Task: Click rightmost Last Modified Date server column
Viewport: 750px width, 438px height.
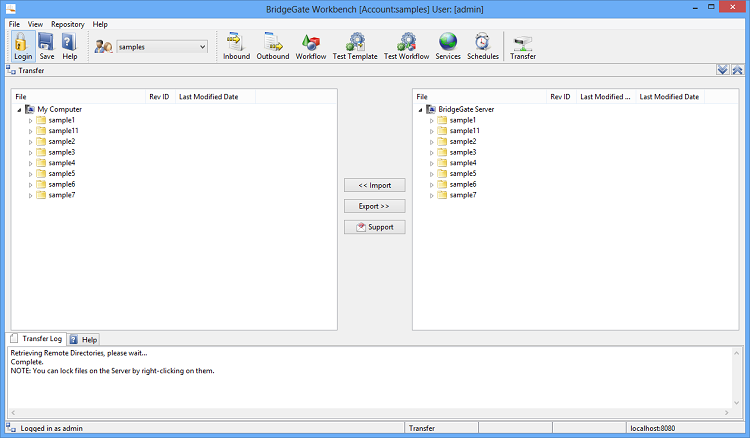Action: (x=670, y=97)
